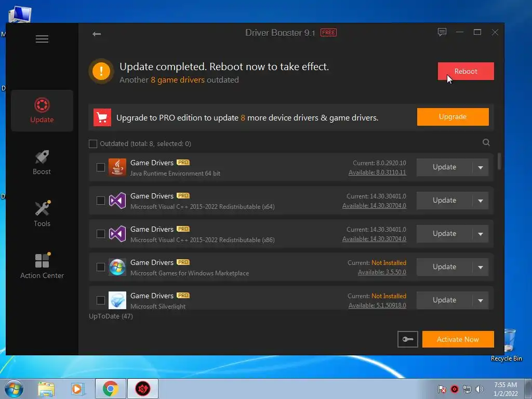This screenshot has width=532, height=399.
Task: Check the Java Runtime Environment row
Action: [101, 167]
